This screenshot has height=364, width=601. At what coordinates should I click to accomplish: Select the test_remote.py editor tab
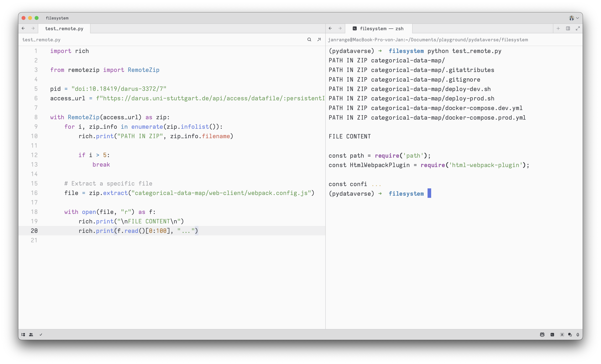pyautogui.click(x=64, y=29)
